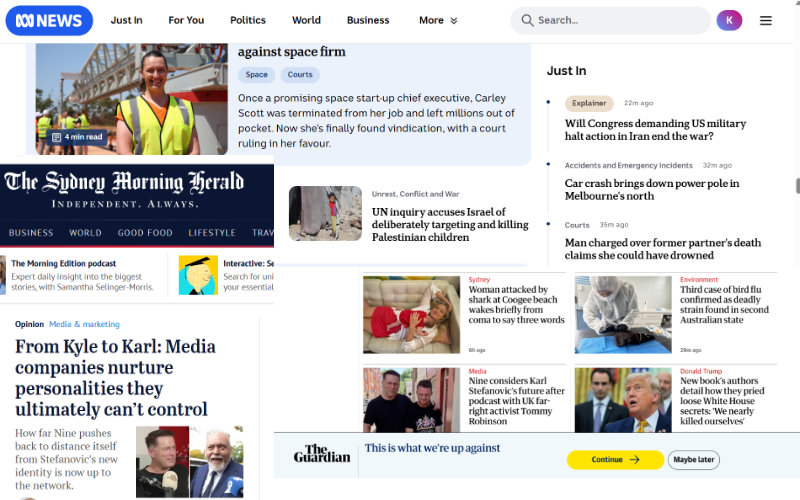Click the woman on couch thumbnail
This screenshot has width=800, height=500.
[x=411, y=315]
